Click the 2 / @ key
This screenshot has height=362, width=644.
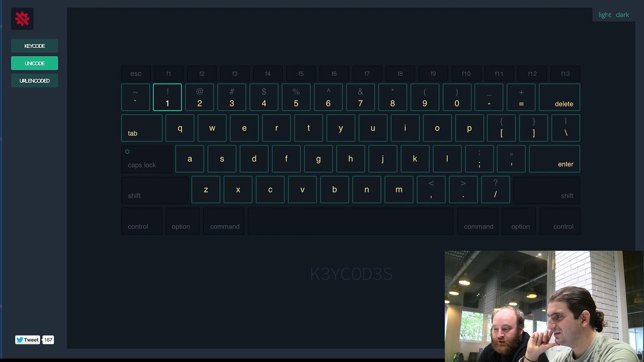pos(200,97)
